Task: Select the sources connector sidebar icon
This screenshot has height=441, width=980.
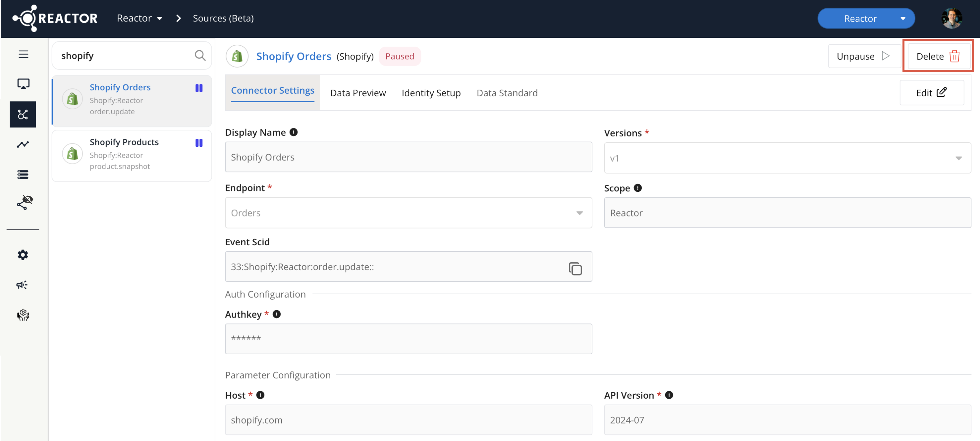Action: (x=23, y=115)
